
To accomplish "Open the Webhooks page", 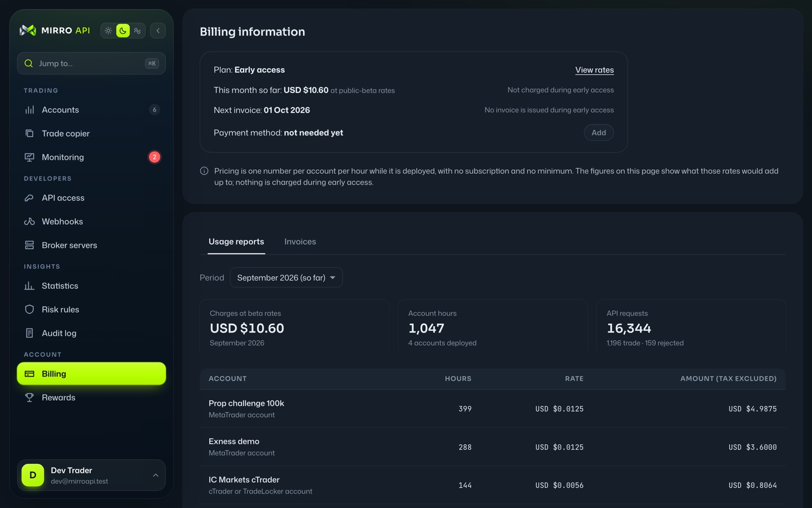I will (91, 221).
